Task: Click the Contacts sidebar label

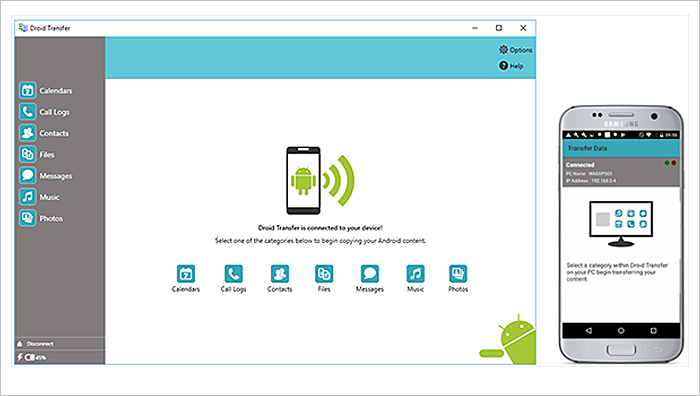Action: click(x=54, y=133)
